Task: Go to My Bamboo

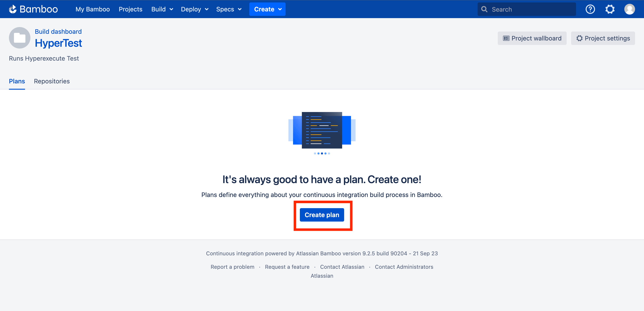Action: pos(93,9)
